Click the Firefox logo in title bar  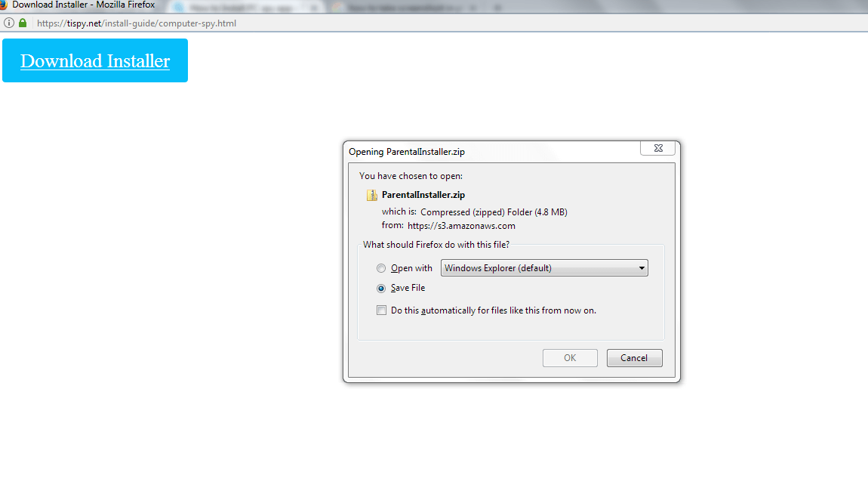tap(3, 5)
